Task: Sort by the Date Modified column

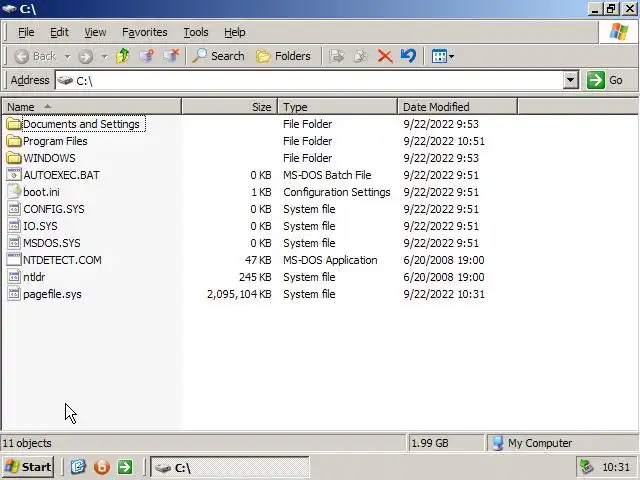Action: coord(457,107)
